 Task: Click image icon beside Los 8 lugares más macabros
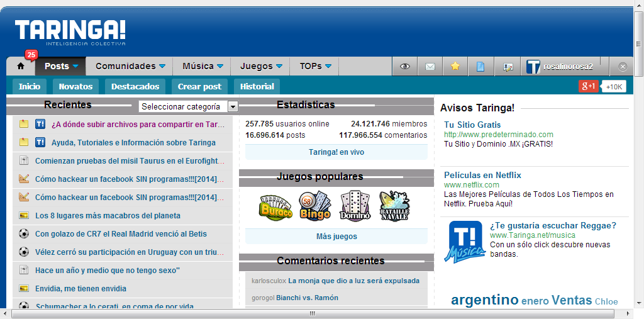(24, 215)
